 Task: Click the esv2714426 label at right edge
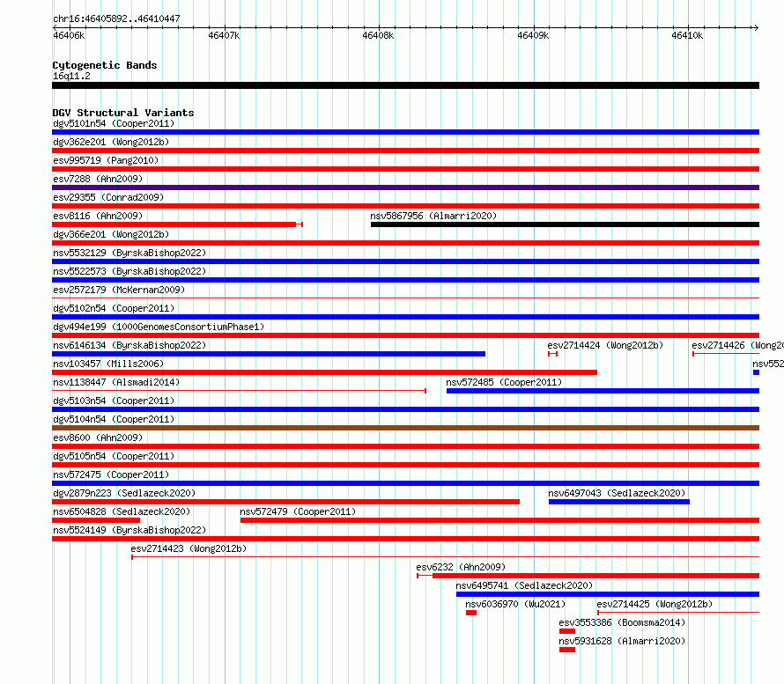[737, 345]
